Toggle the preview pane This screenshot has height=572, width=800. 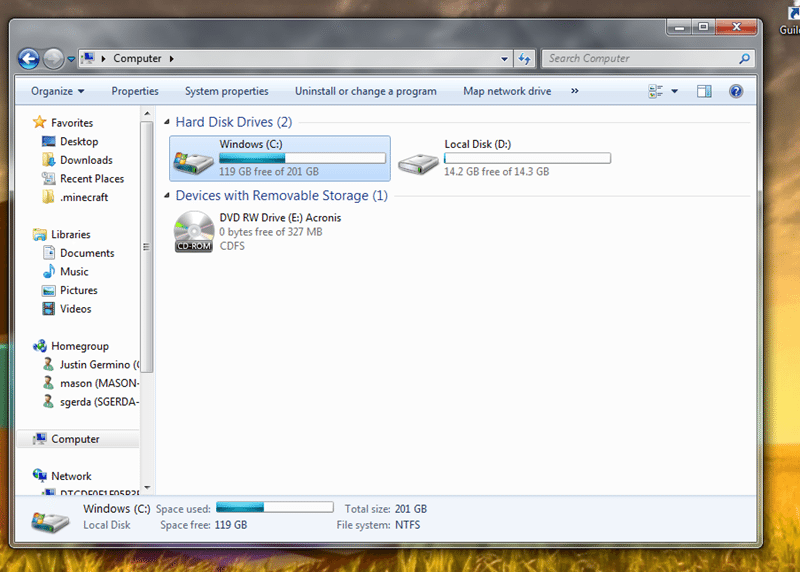(x=704, y=91)
